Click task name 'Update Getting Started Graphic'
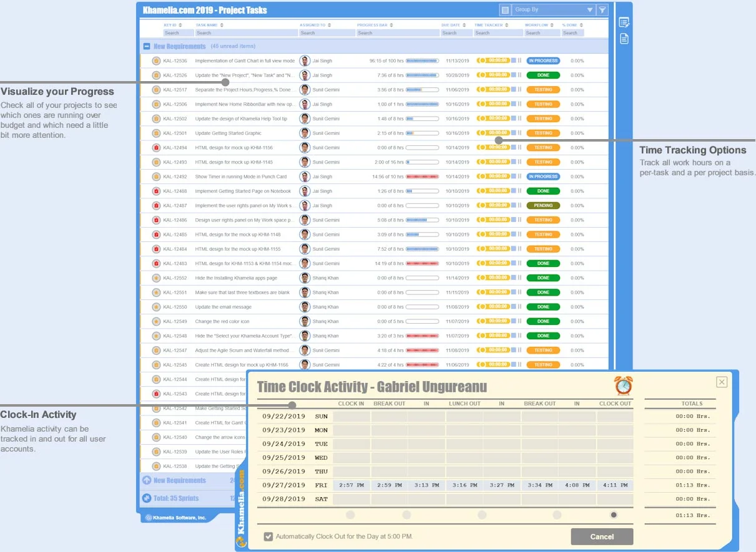This screenshot has height=552, width=756. click(228, 133)
